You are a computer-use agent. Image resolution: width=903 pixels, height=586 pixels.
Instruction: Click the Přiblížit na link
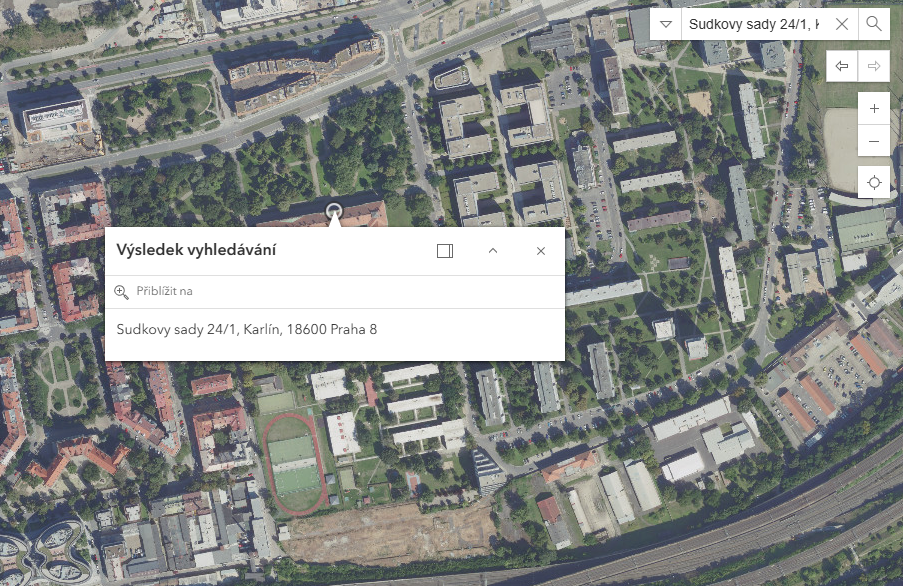pyautogui.click(x=164, y=291)
